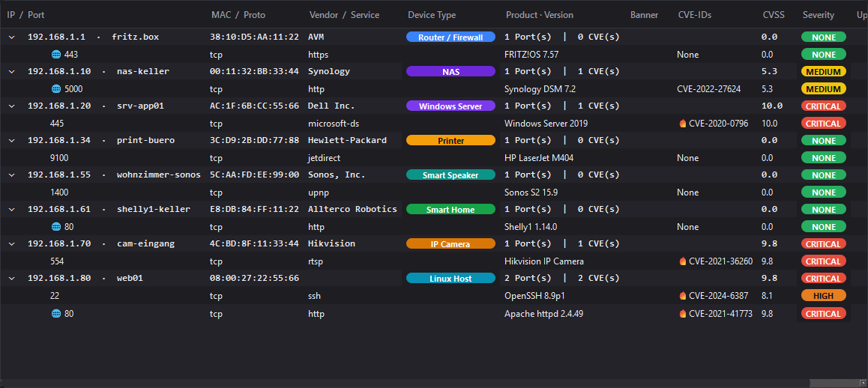Click the Windows Server device badge
Viewport: 868px width, 388px height.
450,106
